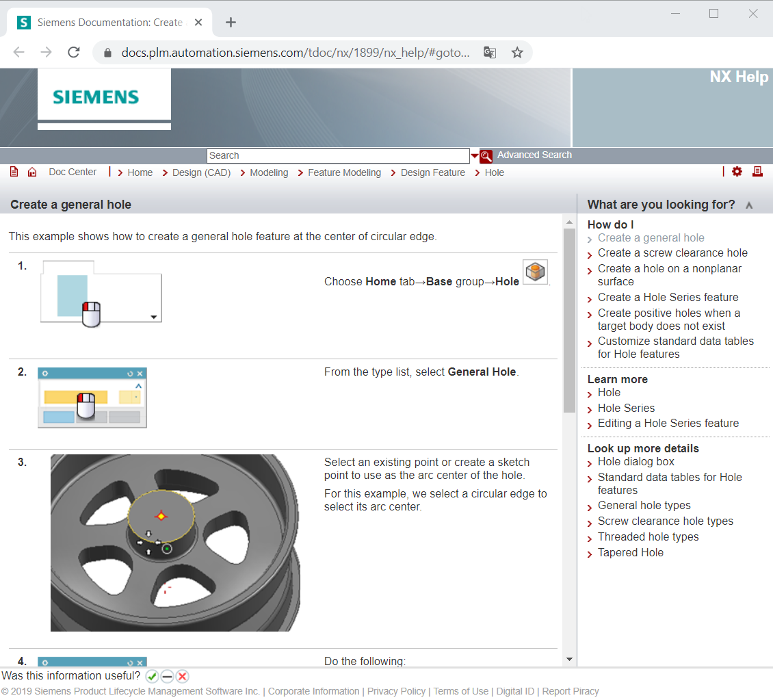Screen dimensions: 773x700
Task: Click inside the Search field
Action: [x=338, y=156]
